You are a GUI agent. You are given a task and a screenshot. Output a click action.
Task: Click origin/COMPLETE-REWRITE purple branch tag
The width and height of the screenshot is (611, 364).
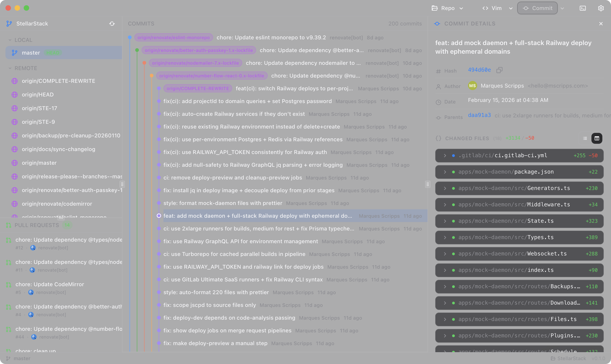(198, 88)
